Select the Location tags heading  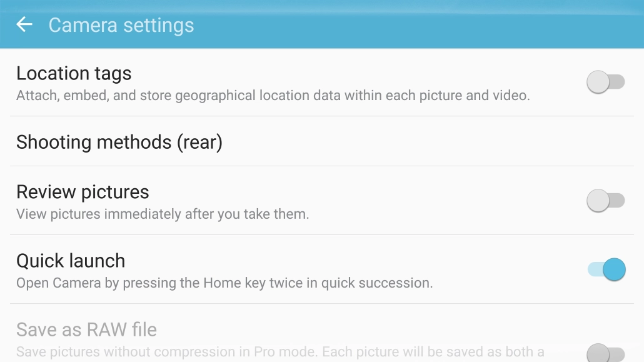[x=74, y=73]
